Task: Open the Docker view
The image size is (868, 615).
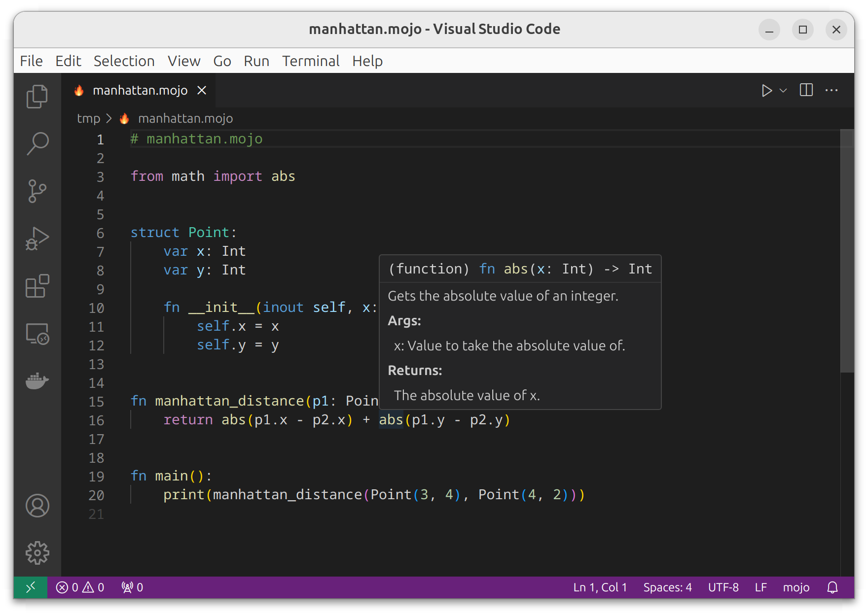Action: coord(37,381)
